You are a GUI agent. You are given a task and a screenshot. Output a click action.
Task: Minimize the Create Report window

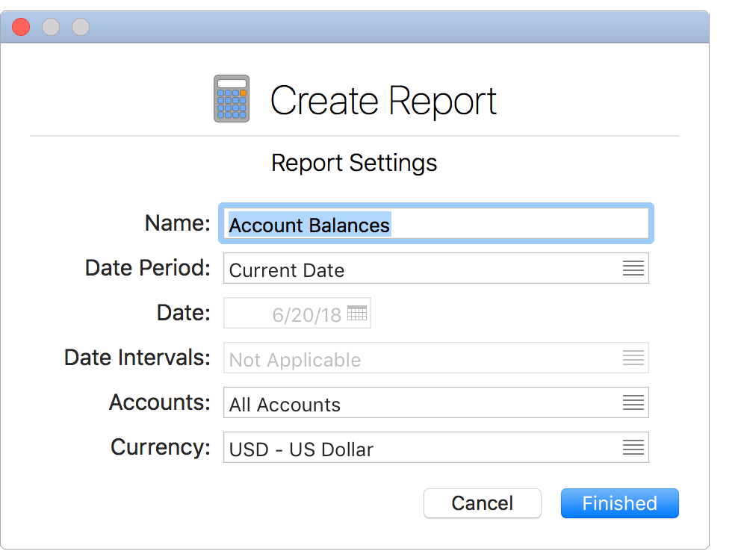51,27
